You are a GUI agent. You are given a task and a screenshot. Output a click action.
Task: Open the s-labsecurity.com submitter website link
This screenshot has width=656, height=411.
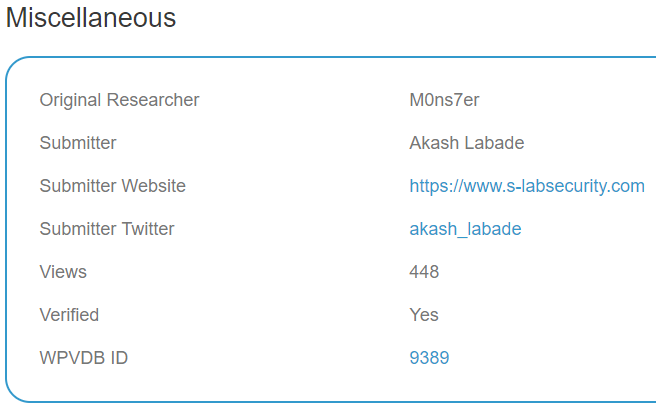click(527, 186)
